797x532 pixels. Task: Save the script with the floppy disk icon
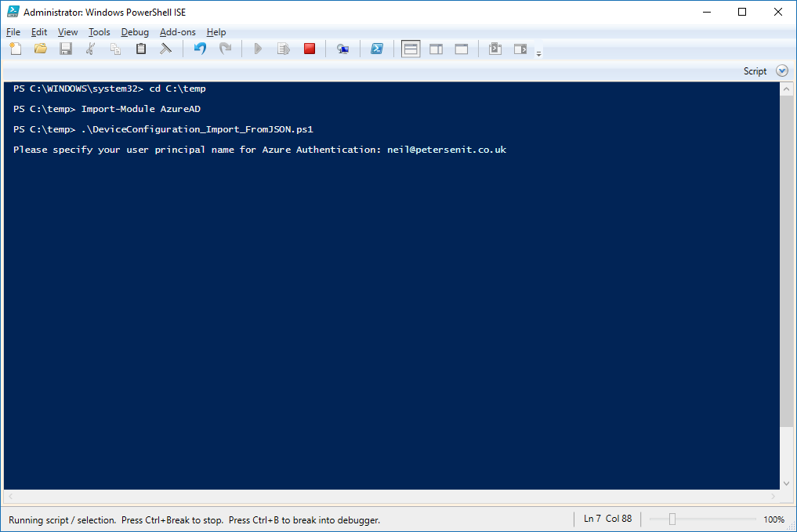[66, 49]
